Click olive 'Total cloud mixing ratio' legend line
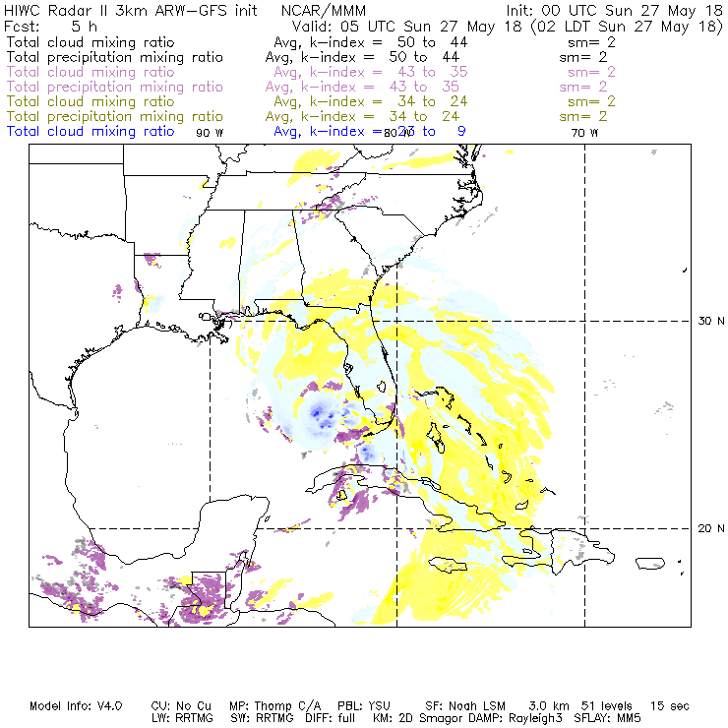728x728 pixels. click(91, 101)
